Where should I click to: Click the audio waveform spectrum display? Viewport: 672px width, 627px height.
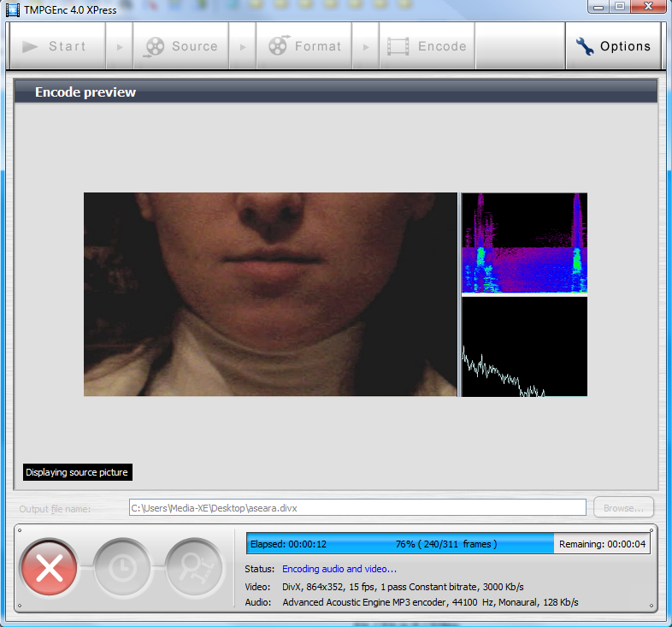[x=525, y=346]
